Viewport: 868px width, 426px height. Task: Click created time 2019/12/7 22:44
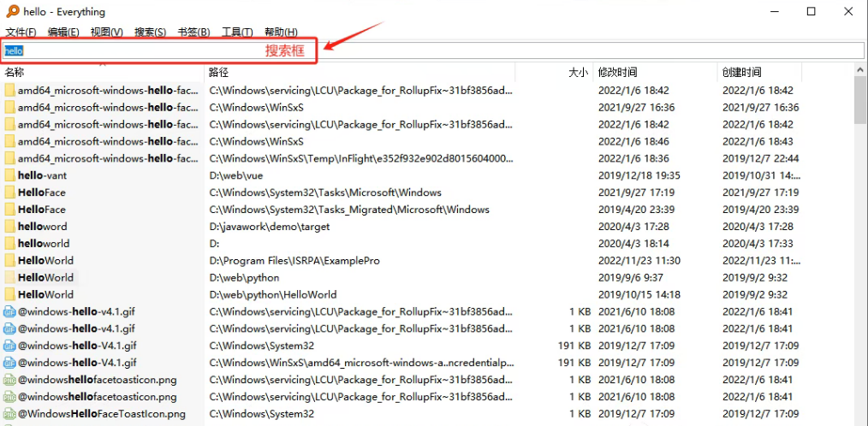(x=761, y=159)
